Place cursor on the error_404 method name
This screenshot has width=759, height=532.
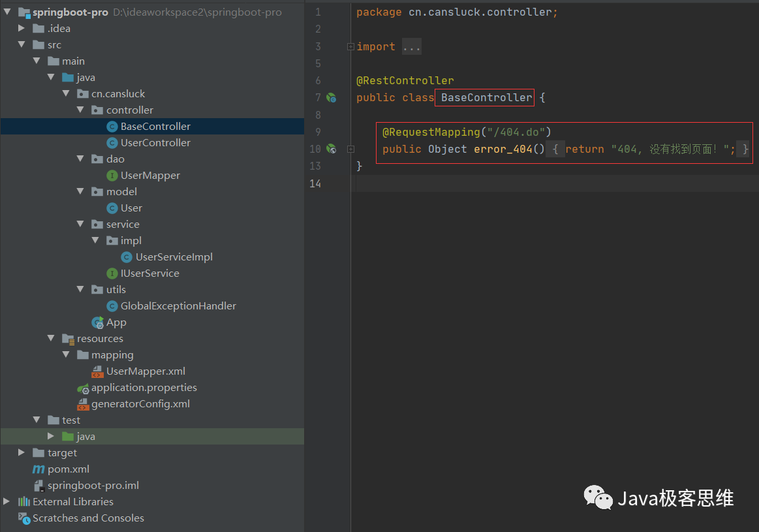[x=503, y=149]
